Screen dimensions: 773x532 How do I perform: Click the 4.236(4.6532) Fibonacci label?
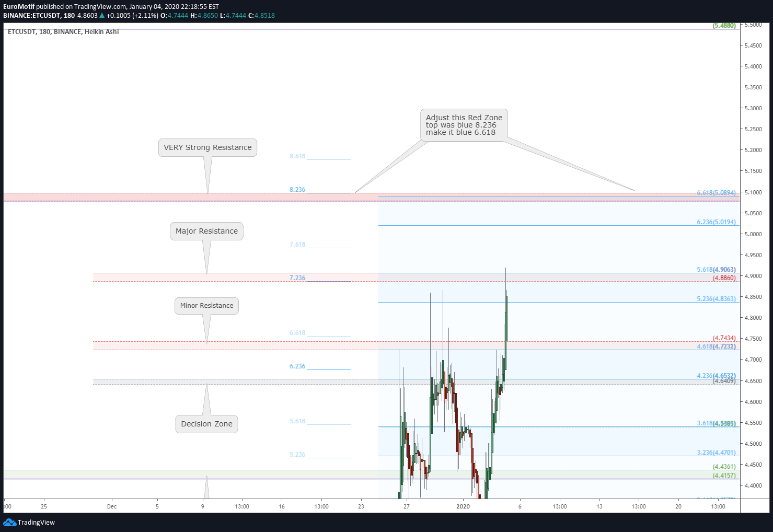pos(716,376)
